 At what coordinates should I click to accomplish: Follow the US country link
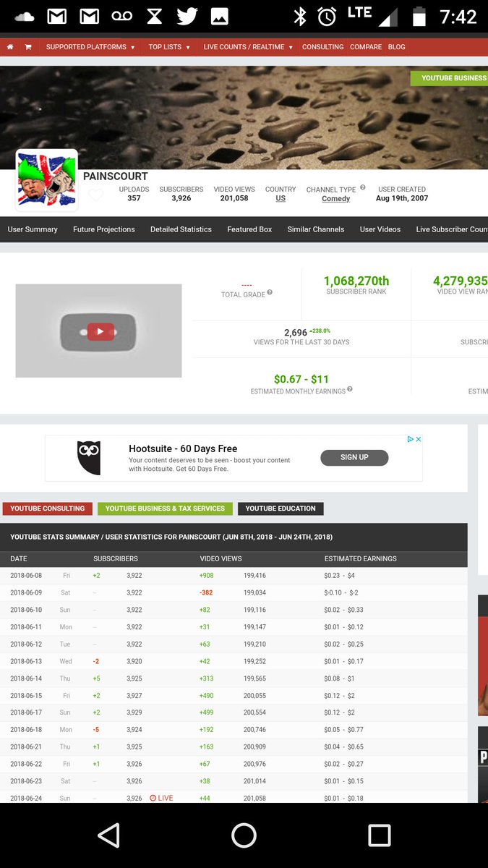pyautogui.click(x=281, y=198)
